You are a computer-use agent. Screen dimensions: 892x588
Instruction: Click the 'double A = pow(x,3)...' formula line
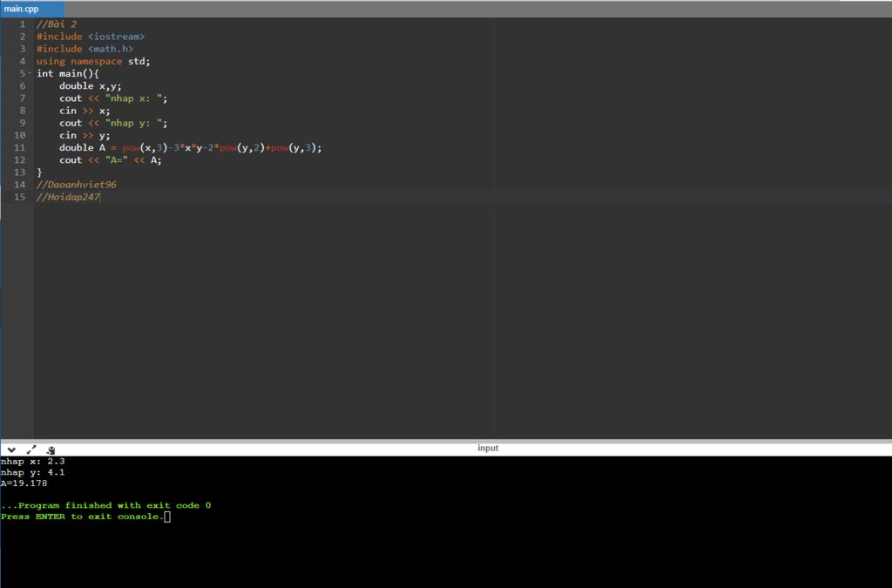(x=191, y=148)
